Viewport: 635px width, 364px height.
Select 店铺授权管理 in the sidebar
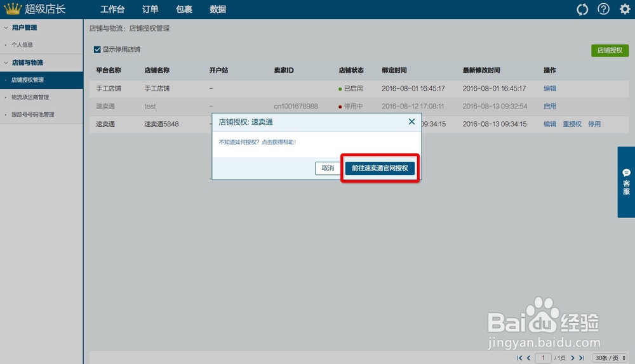click(x=41, y=80)
